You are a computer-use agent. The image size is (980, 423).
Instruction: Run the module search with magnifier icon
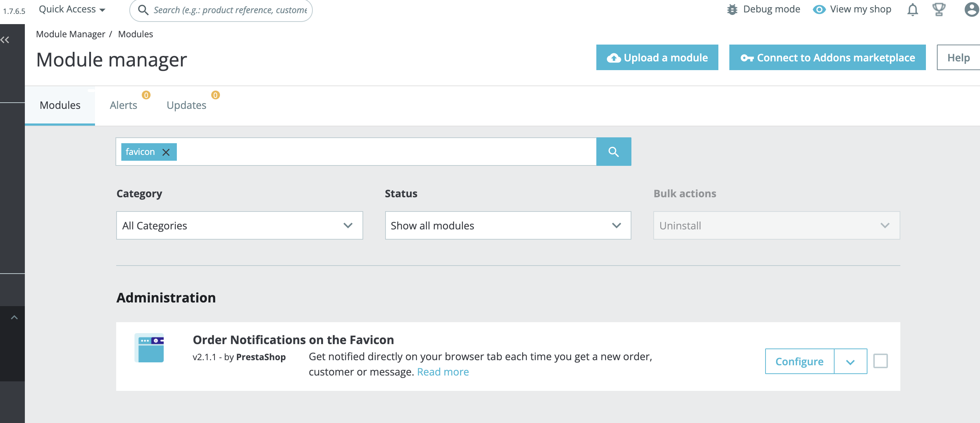coord(613,151)
